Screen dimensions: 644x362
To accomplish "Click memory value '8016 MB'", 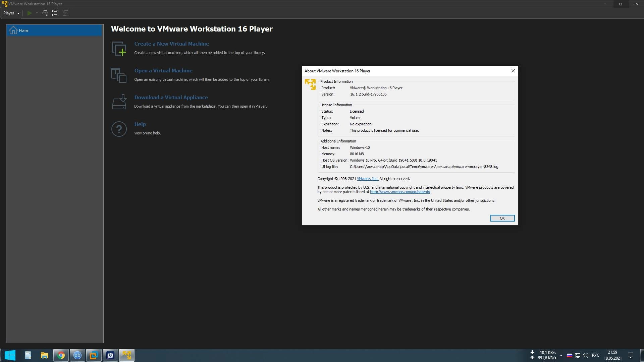I will (357, 154).
